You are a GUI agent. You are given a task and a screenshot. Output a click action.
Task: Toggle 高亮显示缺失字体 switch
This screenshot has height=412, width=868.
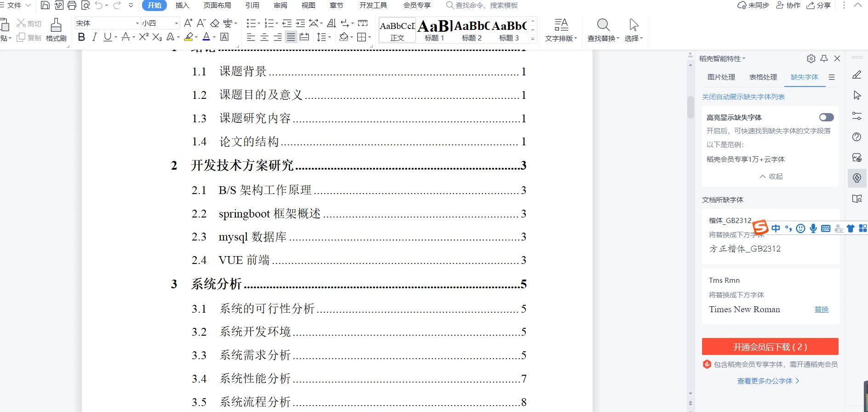[826, 117]
